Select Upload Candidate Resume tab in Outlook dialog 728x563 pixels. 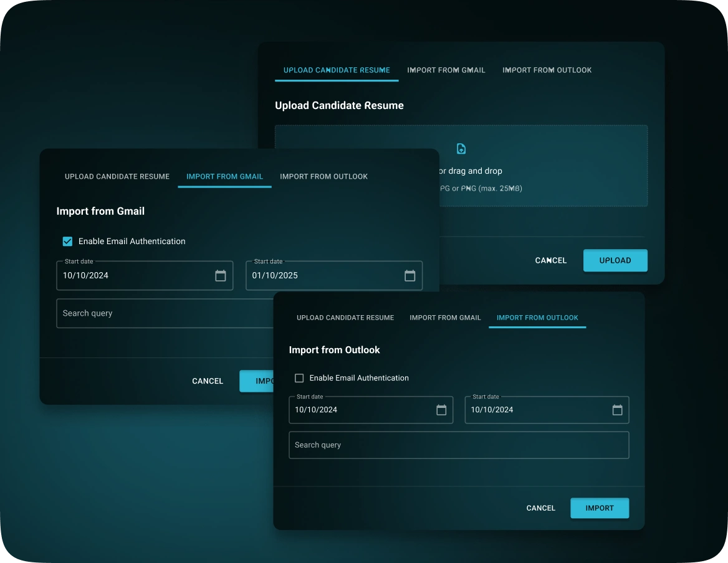pyautogui.click(x=345, y=318)
